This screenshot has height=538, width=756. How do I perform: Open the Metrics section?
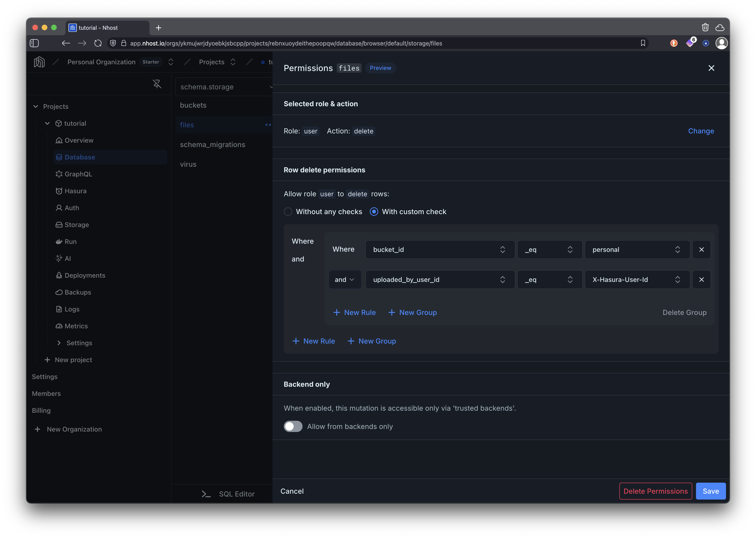(x=76, y=326)
